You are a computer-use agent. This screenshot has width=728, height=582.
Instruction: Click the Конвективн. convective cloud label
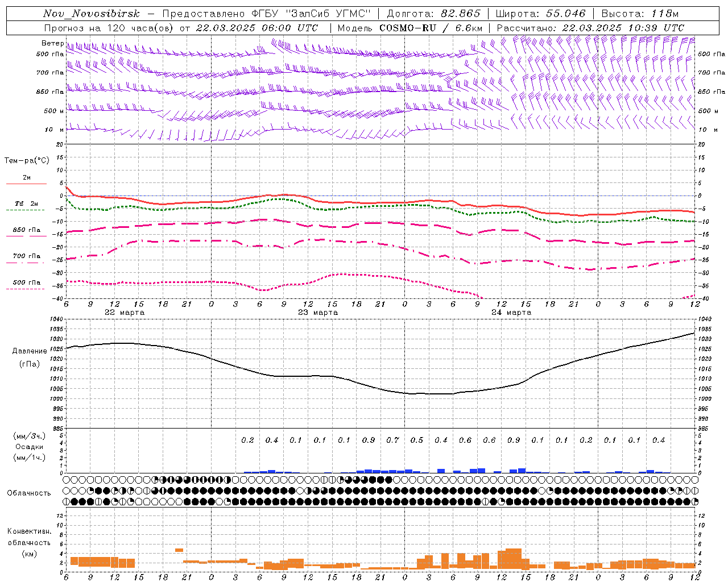(30, 531)
